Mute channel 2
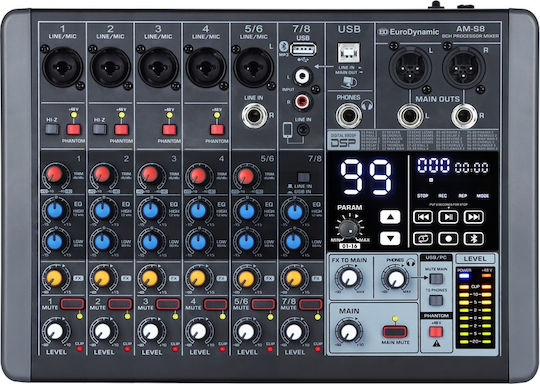This screenshot has height=384, width=540. 120,304
